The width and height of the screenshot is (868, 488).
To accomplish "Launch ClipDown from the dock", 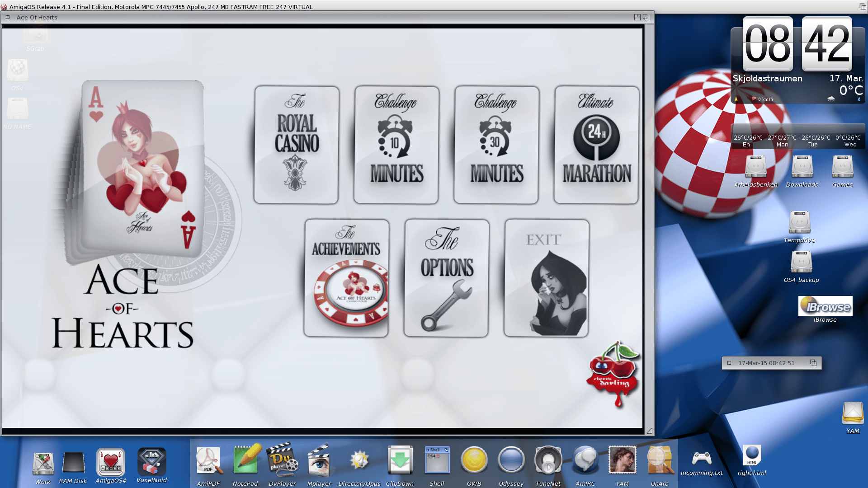I will pos(400,460).
